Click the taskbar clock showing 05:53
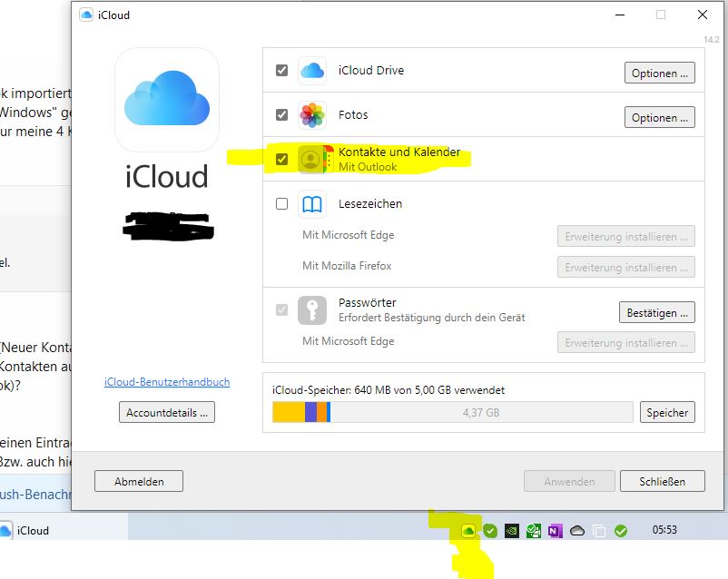 (664, 530)
